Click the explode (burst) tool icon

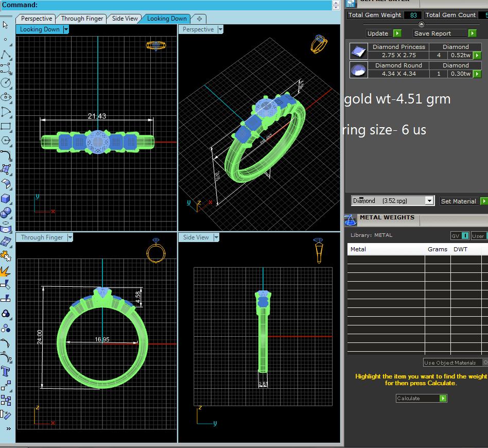click(x=6, y=270)
